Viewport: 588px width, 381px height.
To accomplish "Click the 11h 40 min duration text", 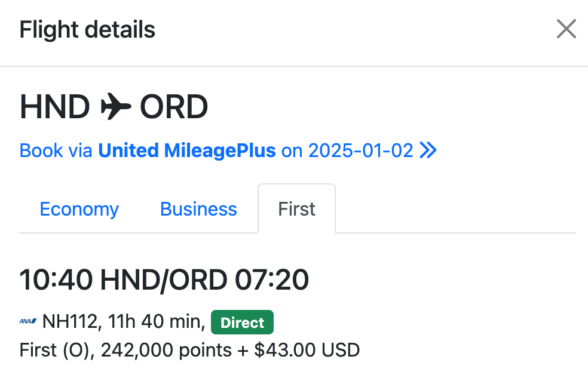I will (157, 322).
